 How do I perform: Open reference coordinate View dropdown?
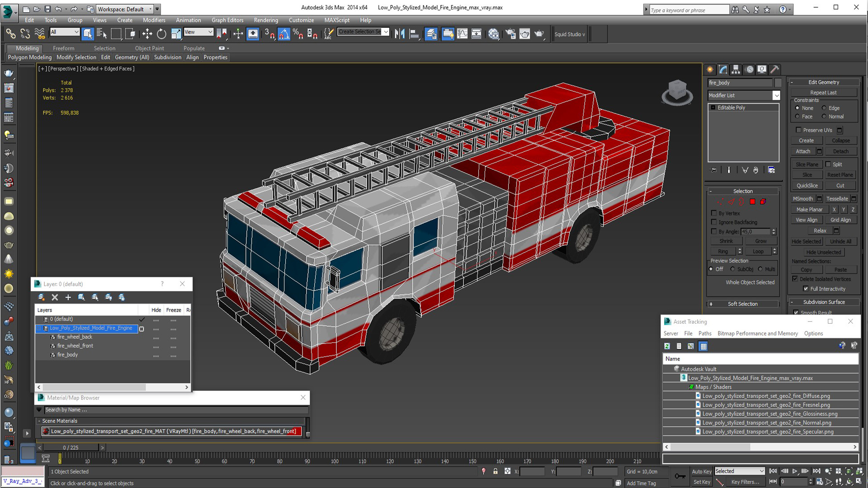tap(198, 32)
